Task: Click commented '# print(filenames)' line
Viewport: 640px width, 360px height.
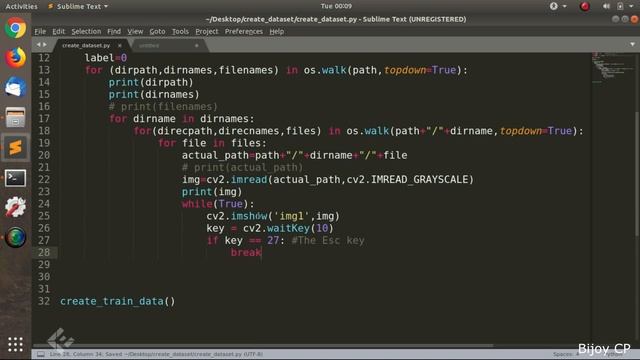Action: click(163, 107)
